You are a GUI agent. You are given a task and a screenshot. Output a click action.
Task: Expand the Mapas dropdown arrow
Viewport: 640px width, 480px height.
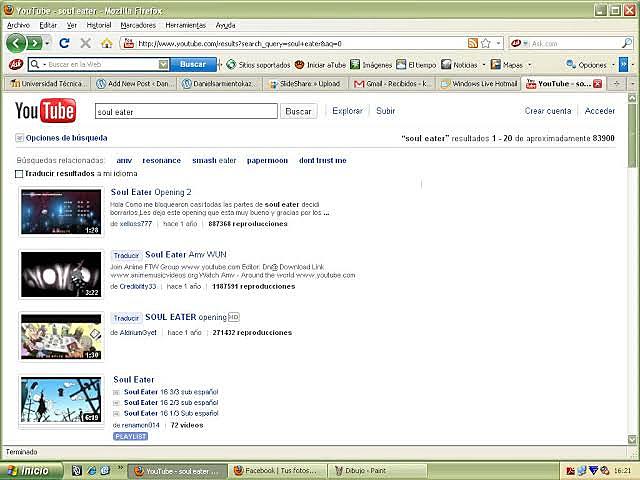click(530, 64)
